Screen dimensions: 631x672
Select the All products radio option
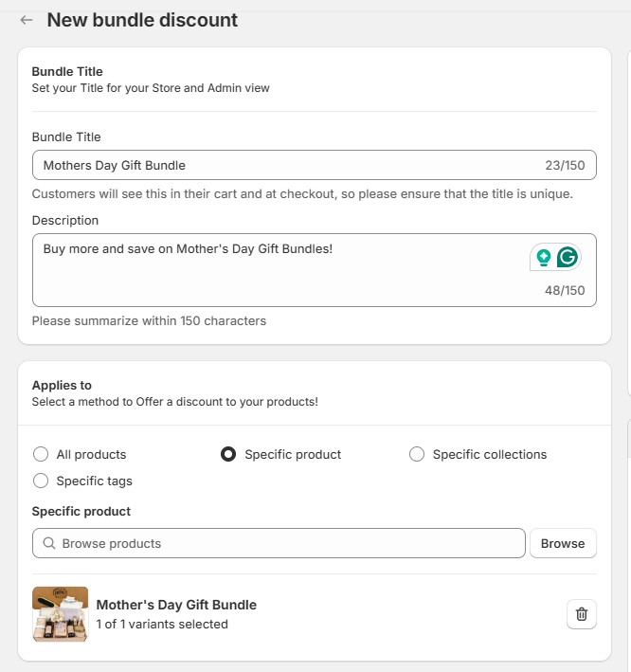pos(41,454)
